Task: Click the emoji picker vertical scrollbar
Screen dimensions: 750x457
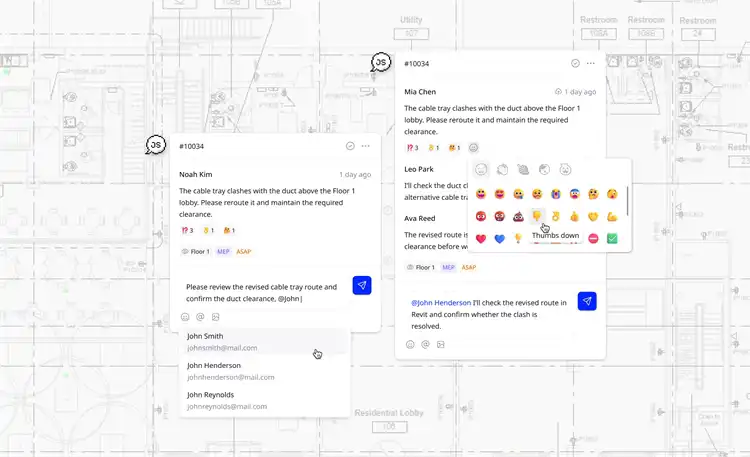Action: [x=627, y=201]
